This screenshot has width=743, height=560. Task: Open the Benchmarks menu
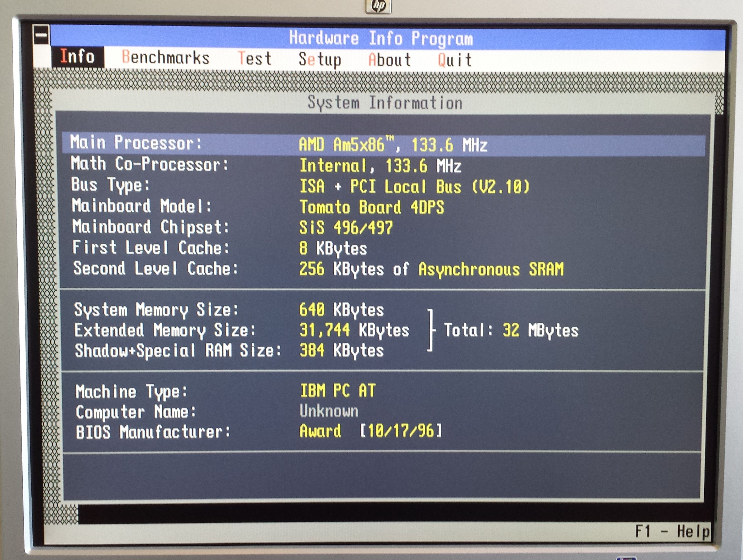166,57
